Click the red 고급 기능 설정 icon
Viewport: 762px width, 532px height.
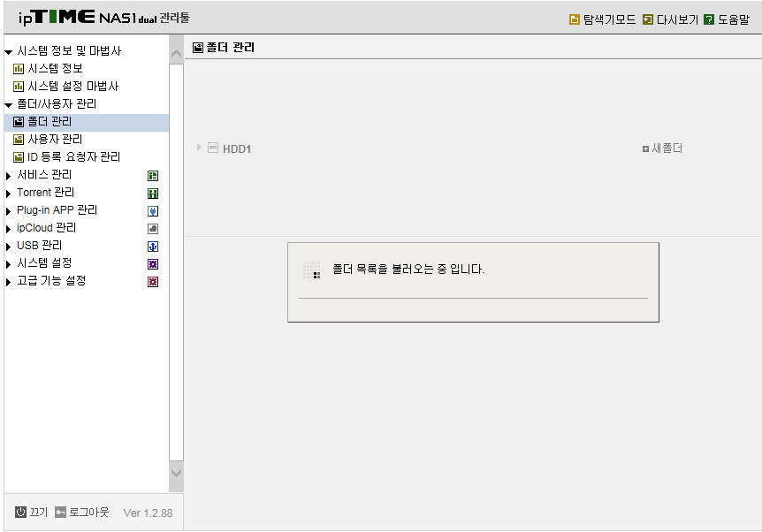click(153, 282)
